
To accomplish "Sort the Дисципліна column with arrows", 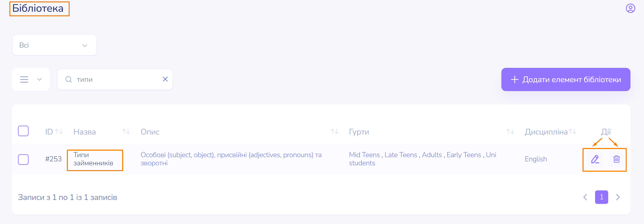I will point(573,131).
